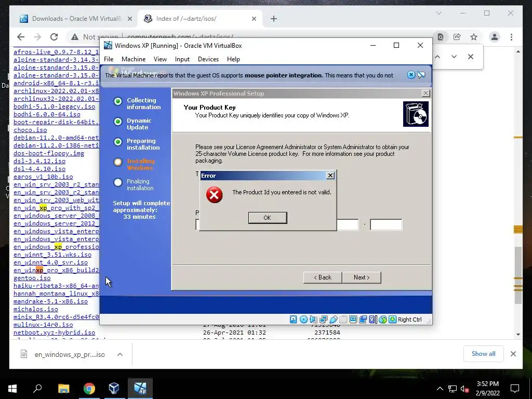This screenshot has width=532, height=399.
Task: Open the gentoo.iso link
Action: point(32,278)
